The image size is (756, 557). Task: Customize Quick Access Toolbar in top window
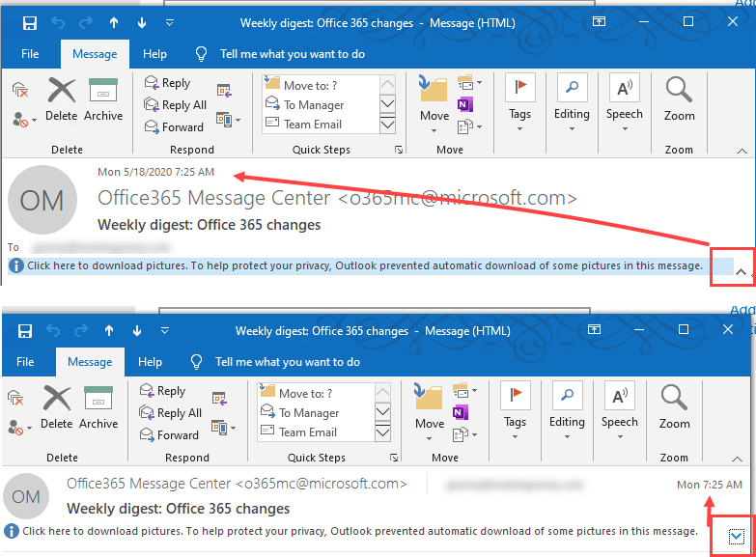[x=169, y=22]
